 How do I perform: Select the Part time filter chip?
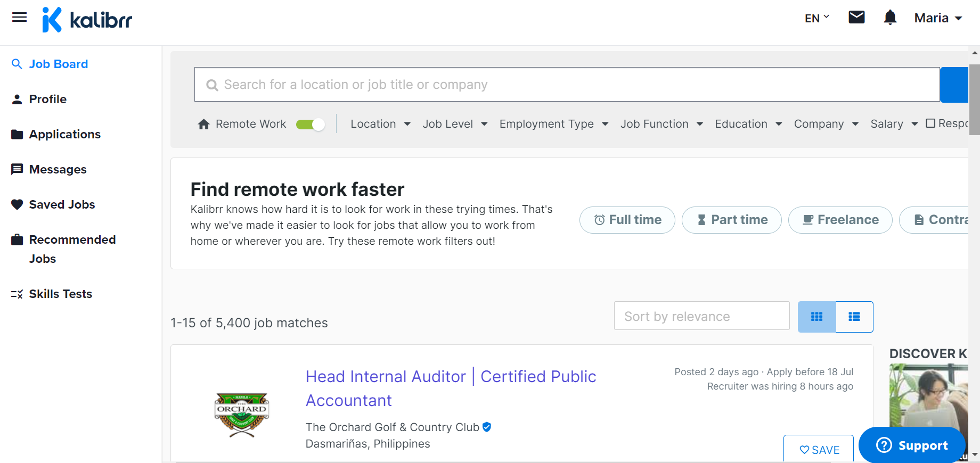[x=732, y=220]
